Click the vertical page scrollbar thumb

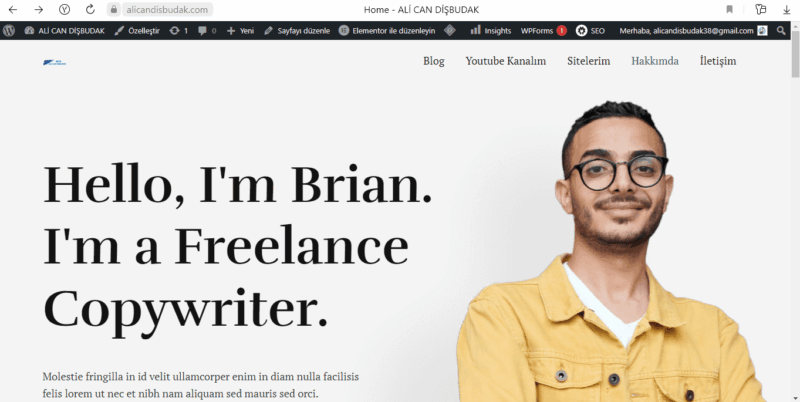[x=795, y=59]
